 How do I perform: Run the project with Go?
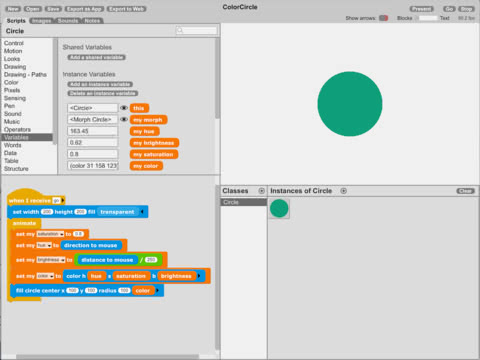tap(449, 9)
